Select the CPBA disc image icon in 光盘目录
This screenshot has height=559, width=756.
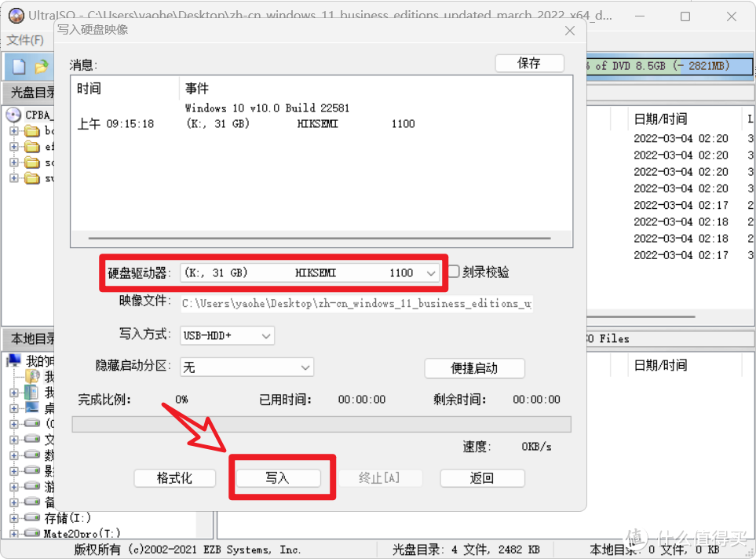(x=13, y=114)
